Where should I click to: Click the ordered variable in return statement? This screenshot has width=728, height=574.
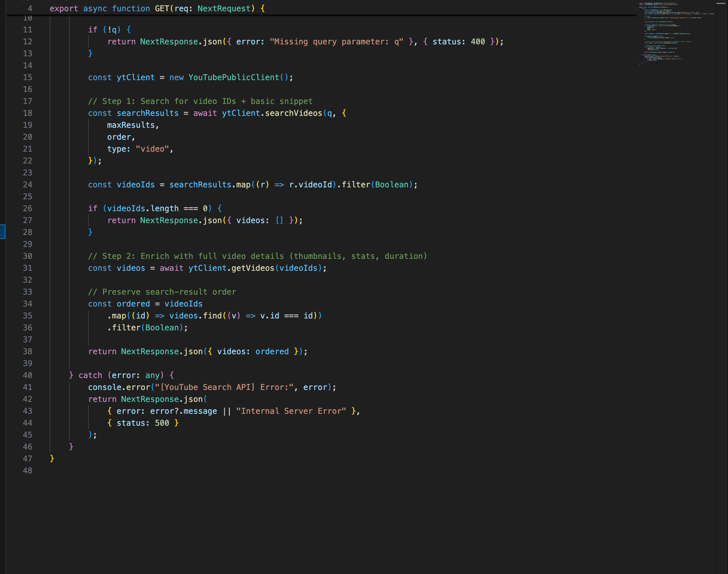[272, 352]
